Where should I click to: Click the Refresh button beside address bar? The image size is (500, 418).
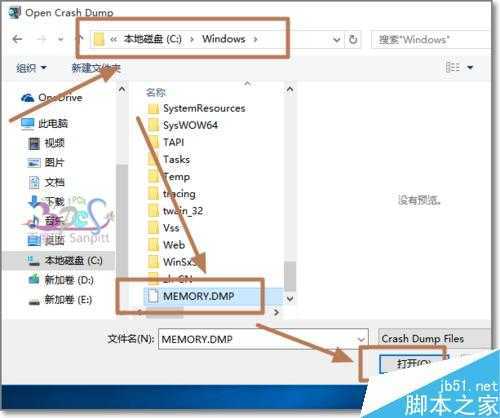[353, 40]
